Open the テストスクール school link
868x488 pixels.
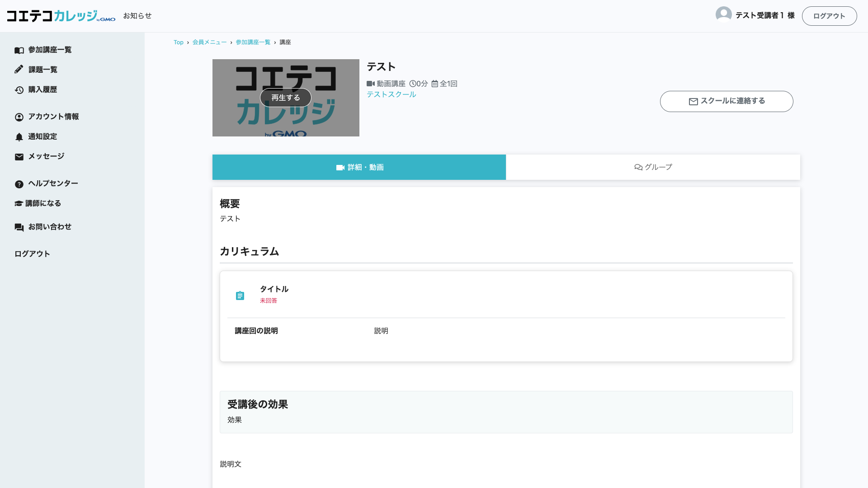391,94
